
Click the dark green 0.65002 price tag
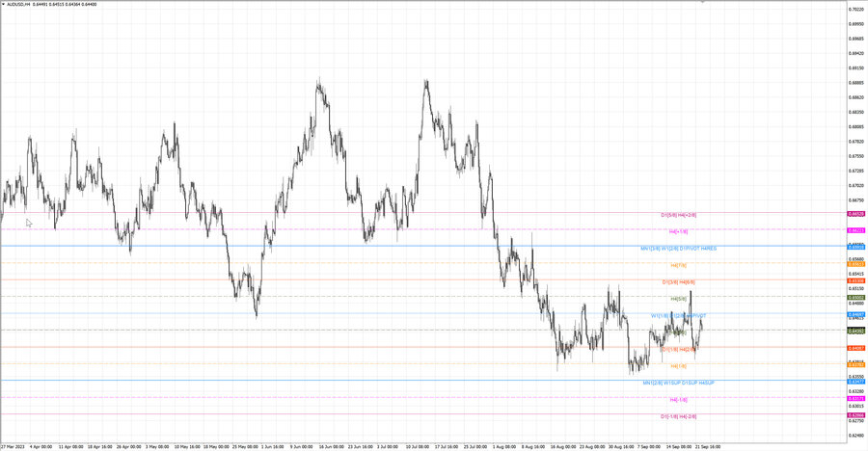[x=856, y=298]
